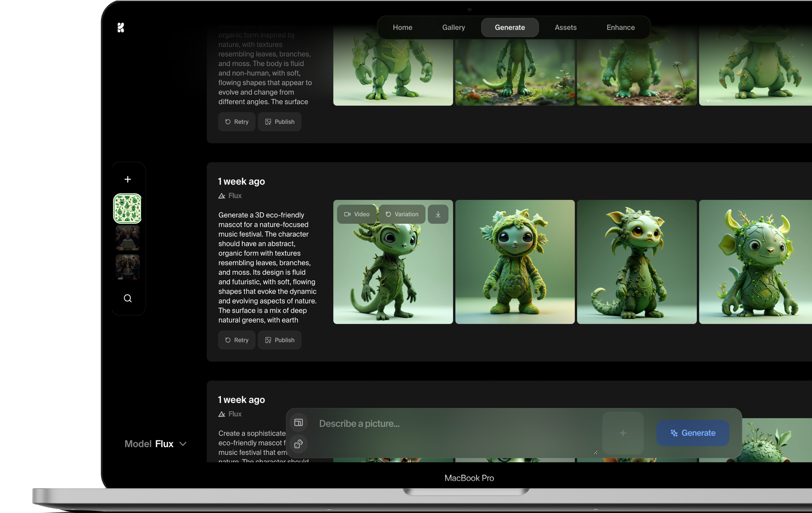Switch to the Gallery tab
812x513 pixels.
tap(453, 28)
